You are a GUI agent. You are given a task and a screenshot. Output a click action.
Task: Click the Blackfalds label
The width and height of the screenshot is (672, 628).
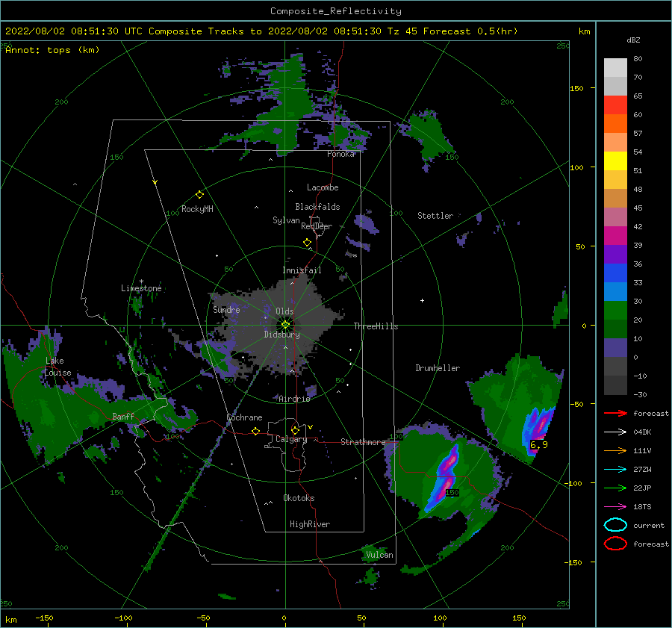point(317,207)
